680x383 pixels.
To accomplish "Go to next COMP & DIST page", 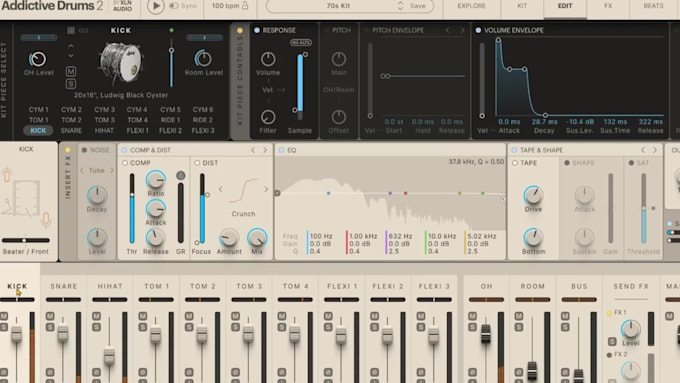I will pos(265,150).
